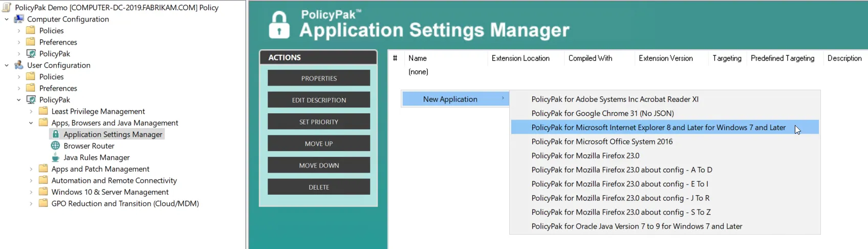Click the EDIT DESCRIPTION button
Screen dimensions: 868x249
coord(319,100)
